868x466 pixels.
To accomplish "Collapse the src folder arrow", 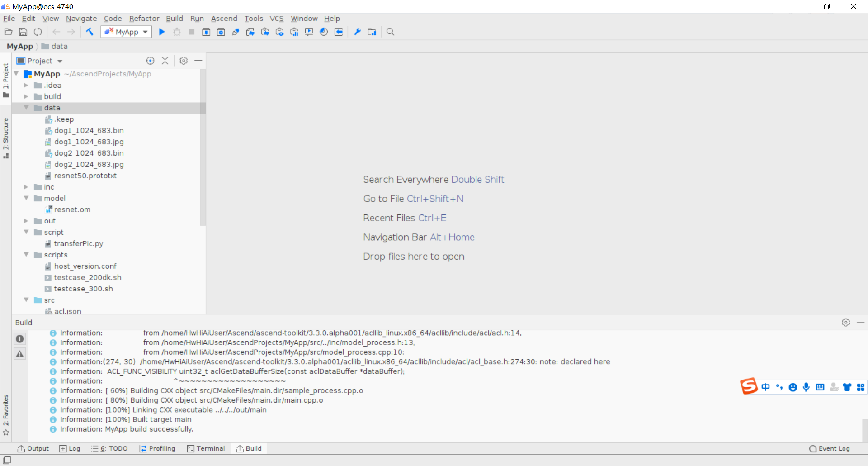I will pyautogui.click(x=26, y=300).
